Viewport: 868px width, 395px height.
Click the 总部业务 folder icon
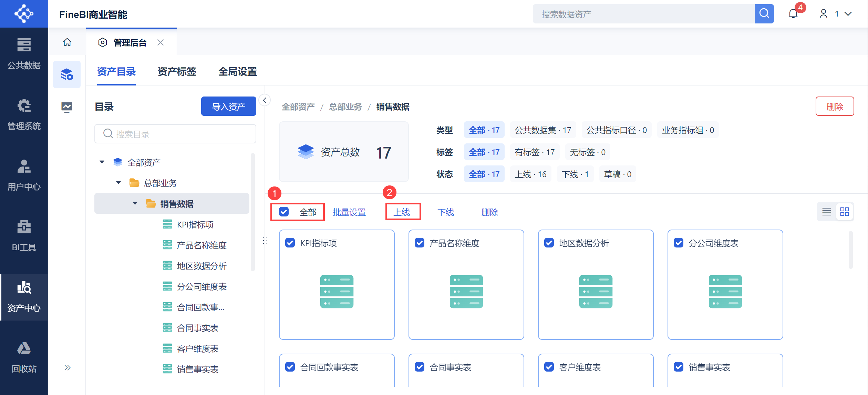pos(134,183)
